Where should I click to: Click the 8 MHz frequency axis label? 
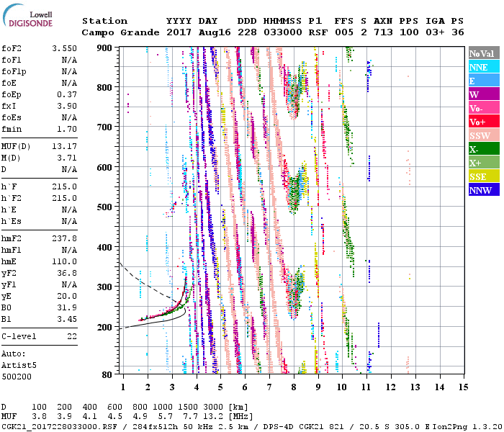tap(294, 387)
